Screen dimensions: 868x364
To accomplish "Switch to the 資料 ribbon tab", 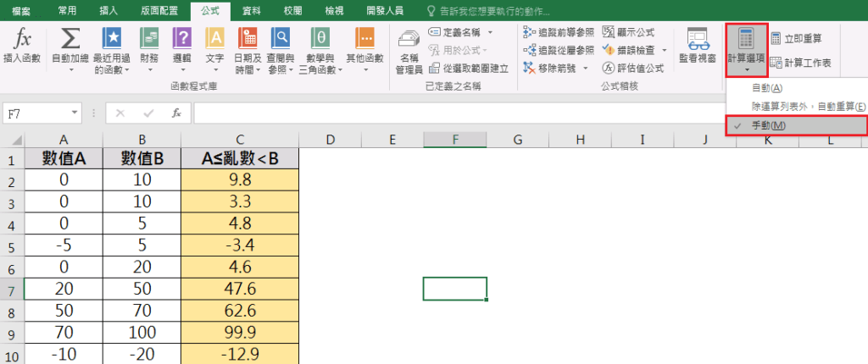I will point(251,10).
